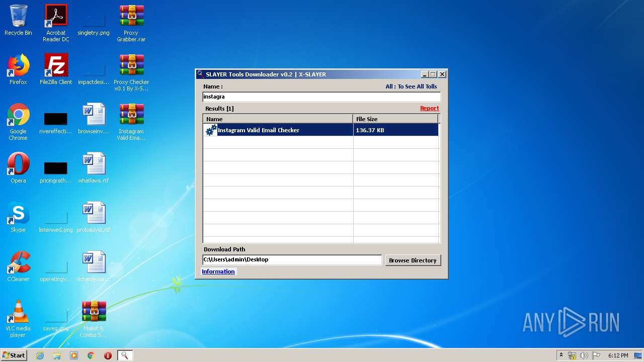Open Skype desktop shortcut

pos(18,217)
